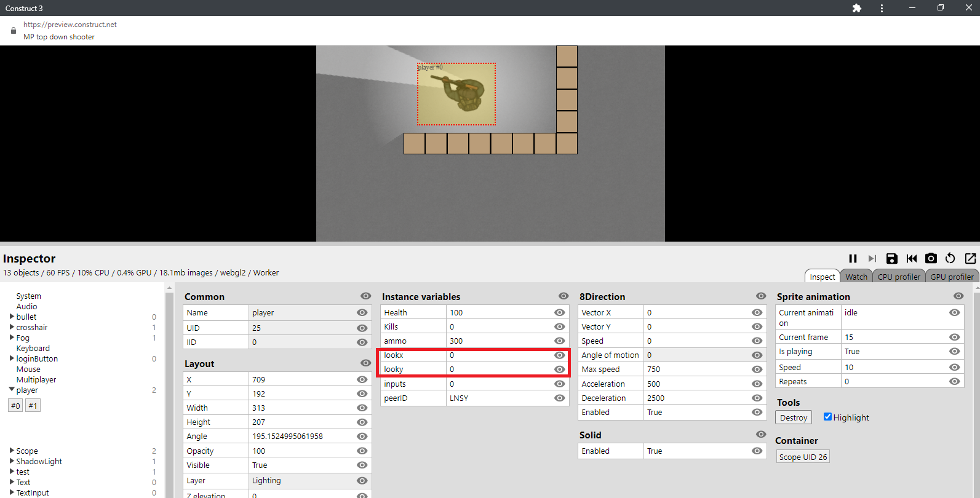Add Name property to watch
980x498 pixels.
click(x=362, y=312)
